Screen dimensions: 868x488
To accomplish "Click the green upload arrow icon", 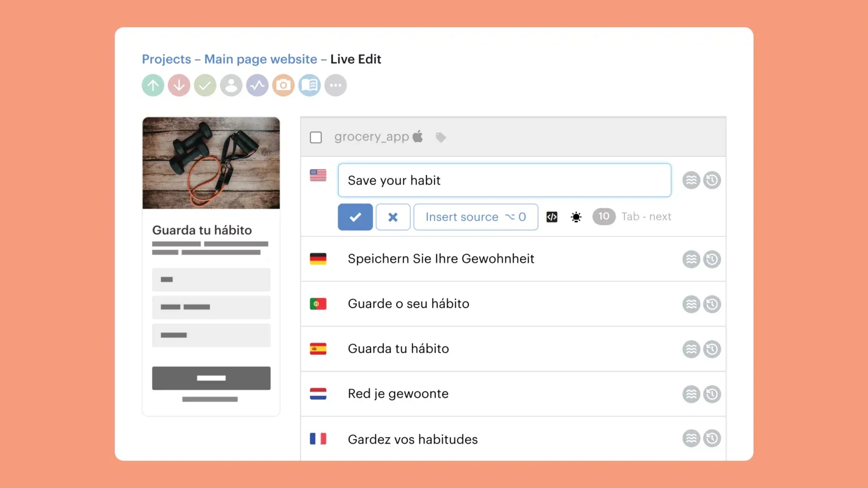I will coord(153,85).
